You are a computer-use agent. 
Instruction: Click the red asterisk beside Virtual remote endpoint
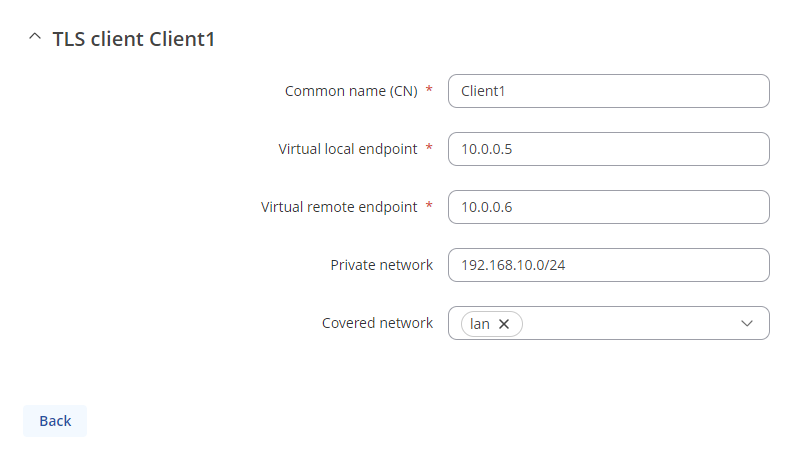429,206
